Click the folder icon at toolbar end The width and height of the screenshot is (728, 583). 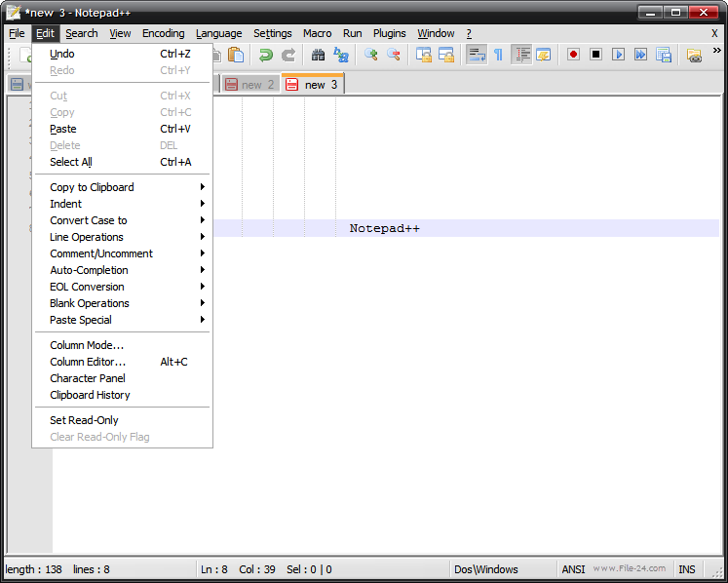click(x=694, y=56)
